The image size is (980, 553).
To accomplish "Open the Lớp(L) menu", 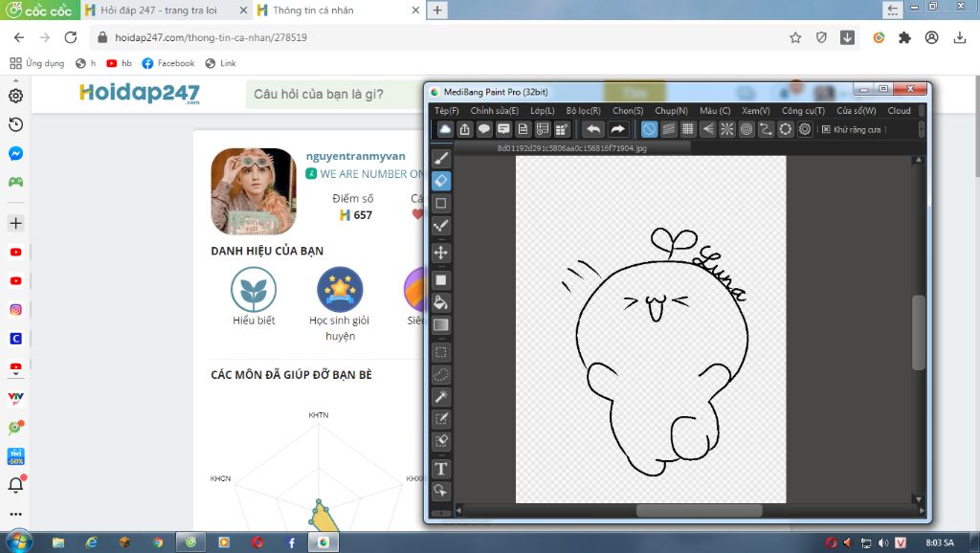I will coord(543,111).
